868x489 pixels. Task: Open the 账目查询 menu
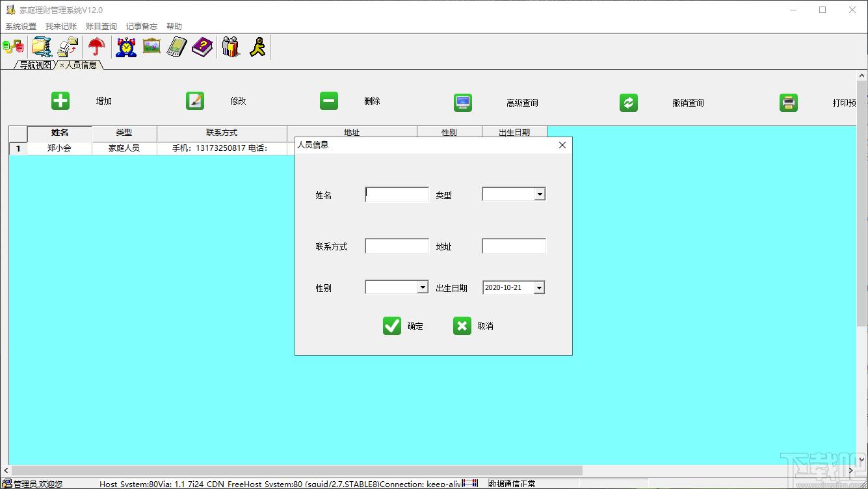point(101,27)
